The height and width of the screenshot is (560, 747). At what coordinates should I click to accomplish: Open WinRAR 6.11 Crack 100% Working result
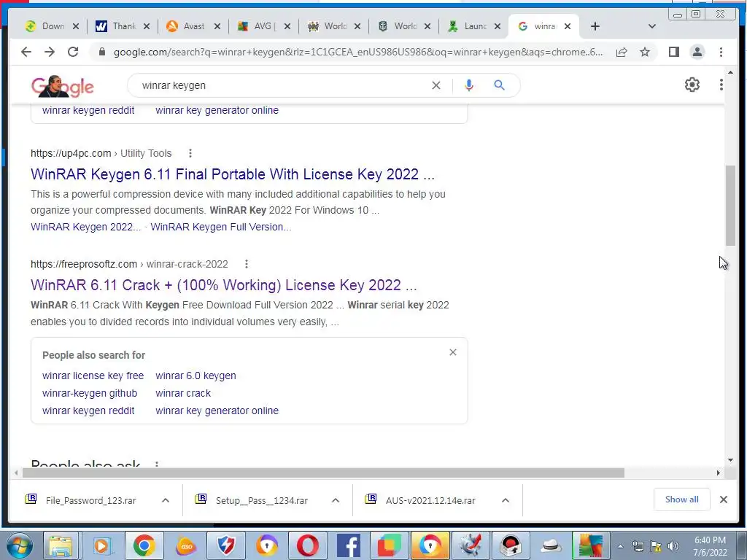(x=223, y=285)
